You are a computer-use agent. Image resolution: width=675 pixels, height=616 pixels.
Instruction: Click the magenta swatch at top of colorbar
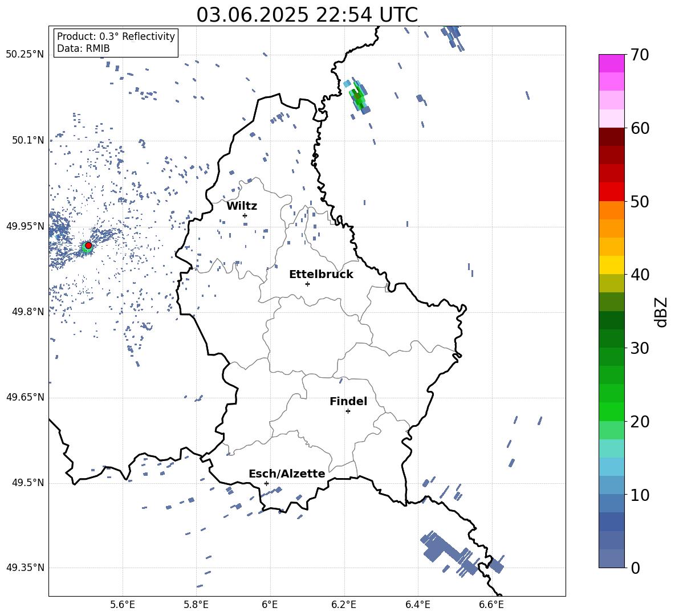(611, 63)
